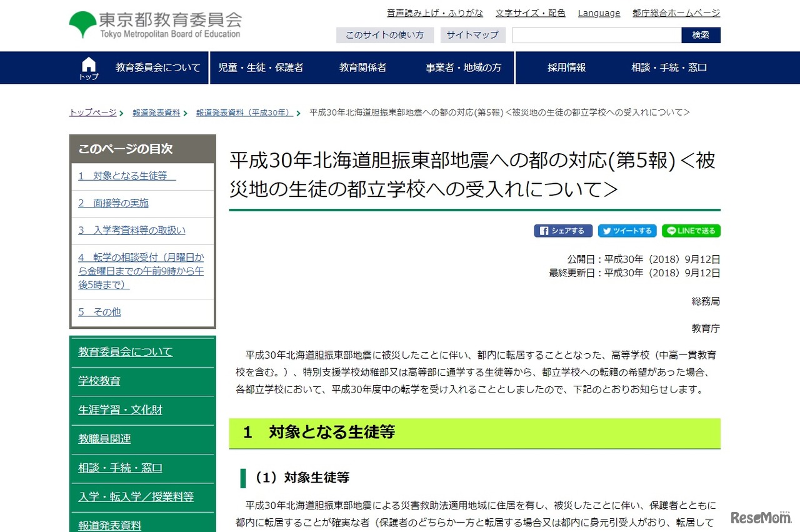Open the 教育関係者 navigation menu
This screenshot has height=532, width=800.
[361, 68]
